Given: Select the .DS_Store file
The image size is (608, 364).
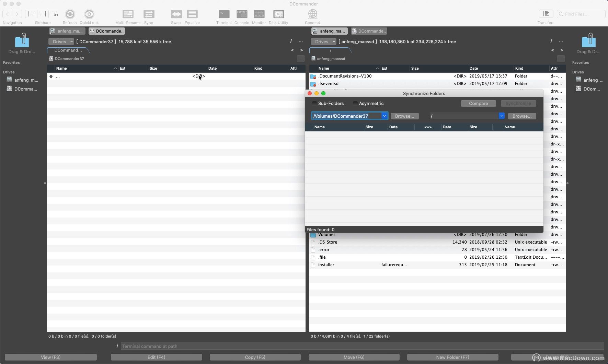Looking at the screenshot, I should point(437,242).
